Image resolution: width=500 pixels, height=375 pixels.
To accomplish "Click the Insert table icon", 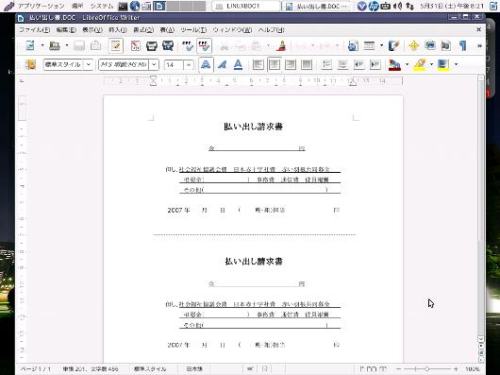I will point(369,46).
